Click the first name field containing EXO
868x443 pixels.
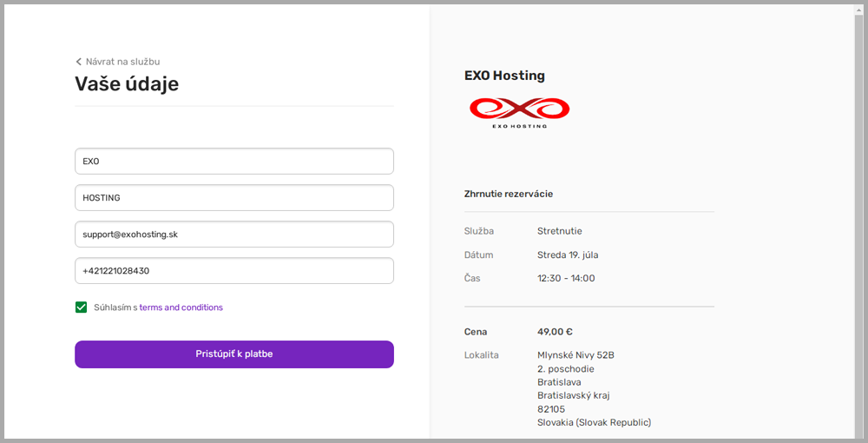pos(234,162)
